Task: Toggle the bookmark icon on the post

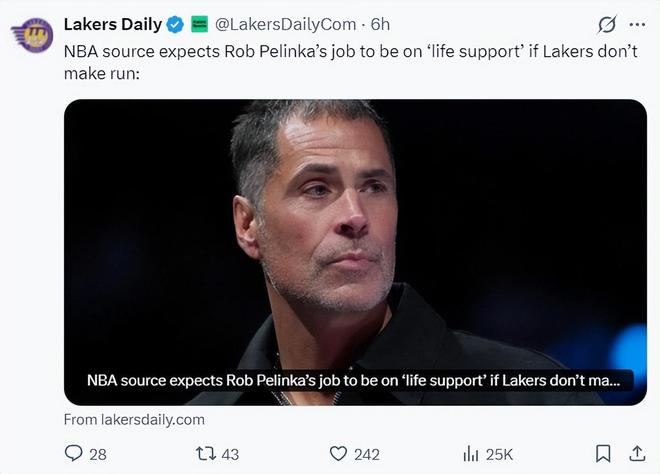Action: [603, 453]
